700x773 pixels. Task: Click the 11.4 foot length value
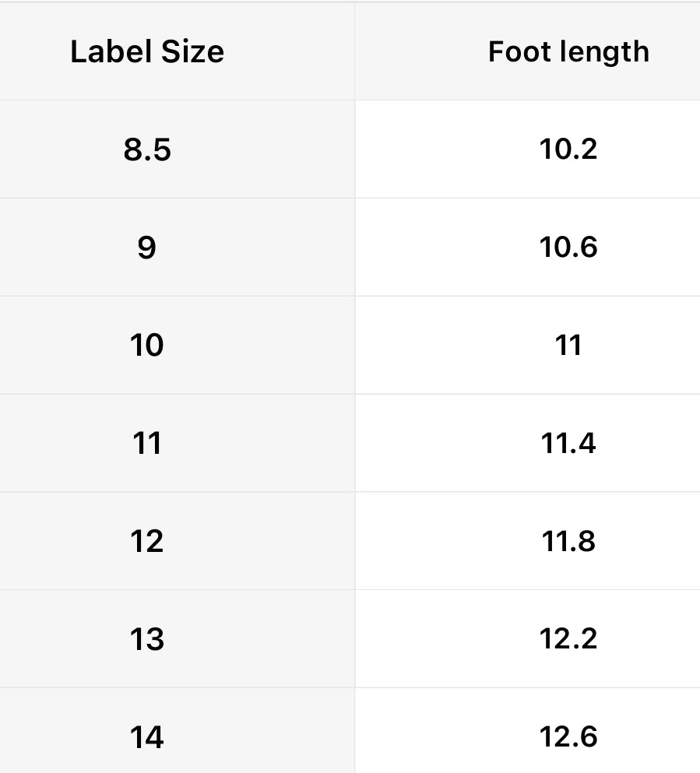(568, 443)
